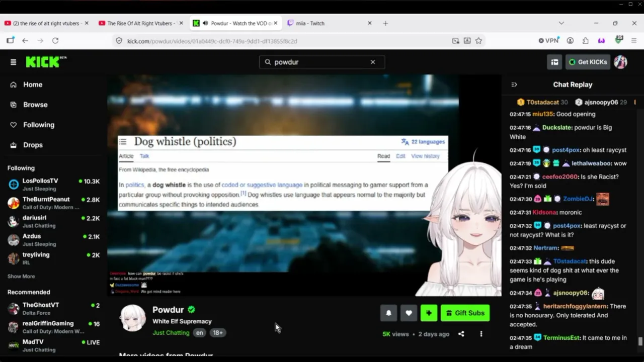This screenshot has height=362, width=644.
Task: Click username ZombieDJ in chat
Action: click(577, 199)
